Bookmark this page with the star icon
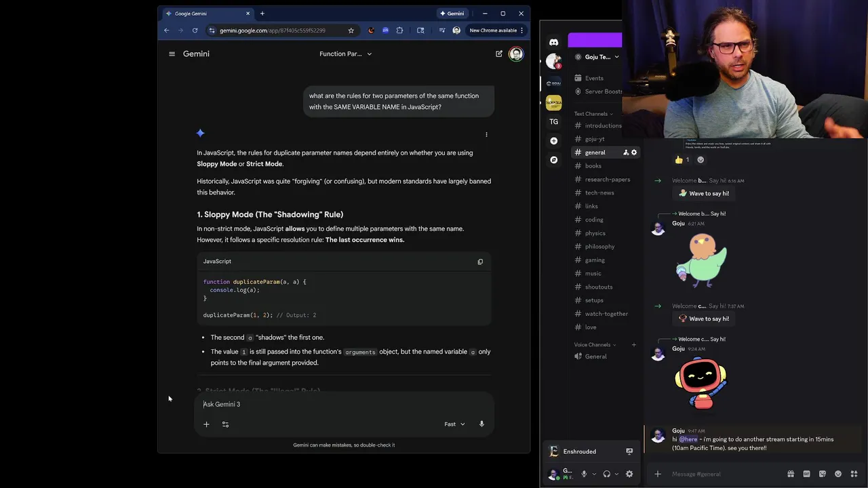Image resolution: width=868 pixels, height=488 pixels. click(x=351, y=30)
